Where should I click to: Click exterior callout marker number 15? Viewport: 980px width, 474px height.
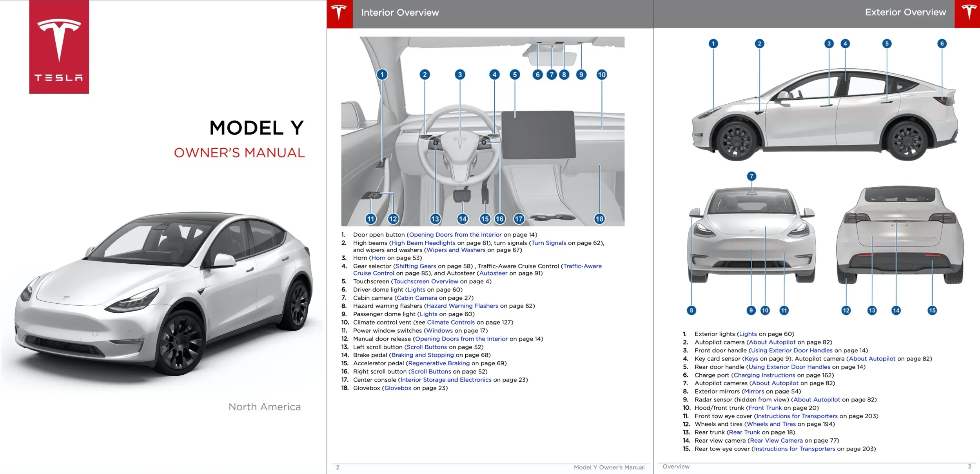pyautogui.click(x=932, y=310)
